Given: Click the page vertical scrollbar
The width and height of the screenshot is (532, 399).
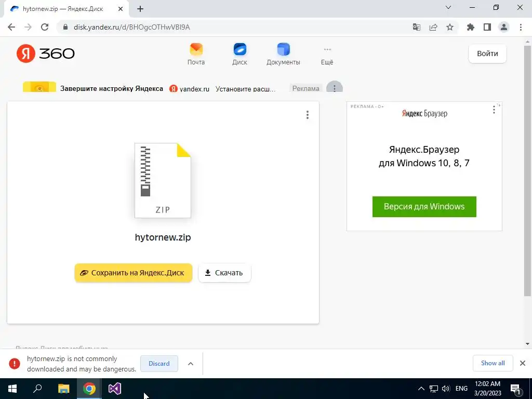Looking at the screenshot, I should pyautogui.click(x=527, y=170).
